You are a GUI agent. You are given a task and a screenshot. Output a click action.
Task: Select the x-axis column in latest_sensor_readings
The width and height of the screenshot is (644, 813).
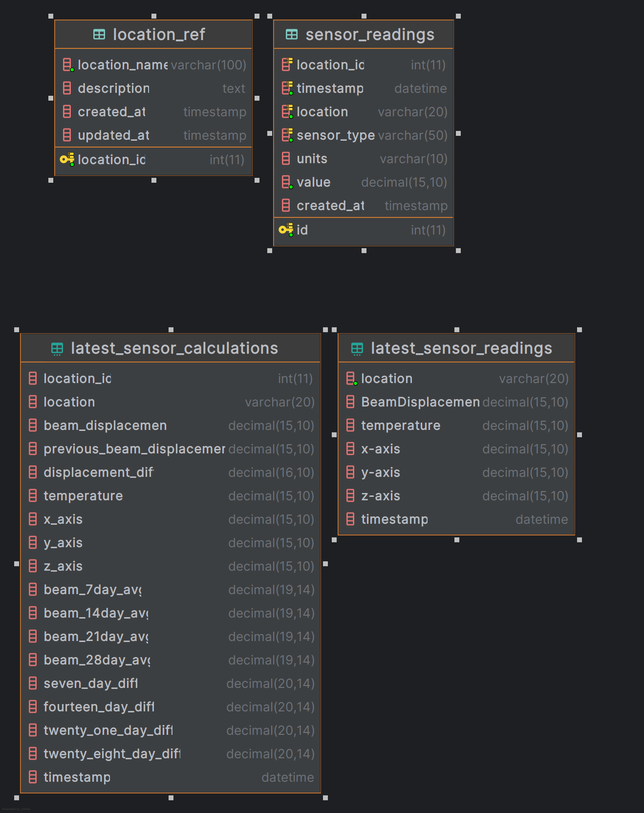pyautogui.click(x=456, y=449)
